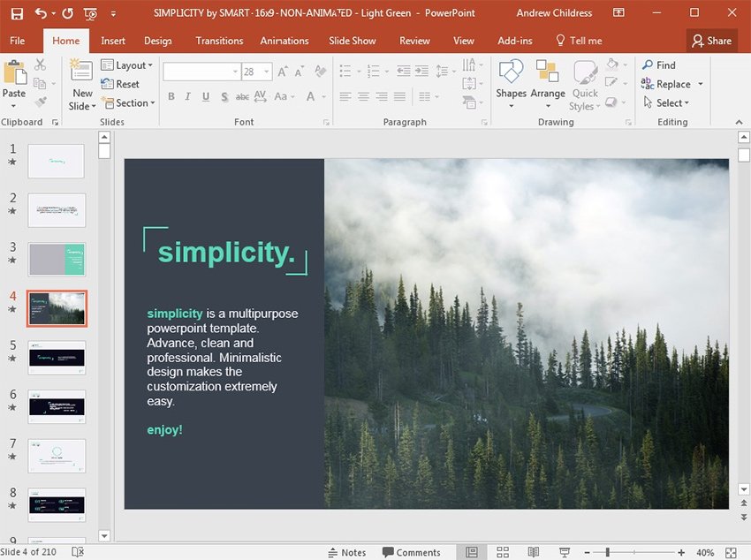This screenshot has height=560, width=751.
Task: Click the Save icon in title bar
Action: pos(17,13)
